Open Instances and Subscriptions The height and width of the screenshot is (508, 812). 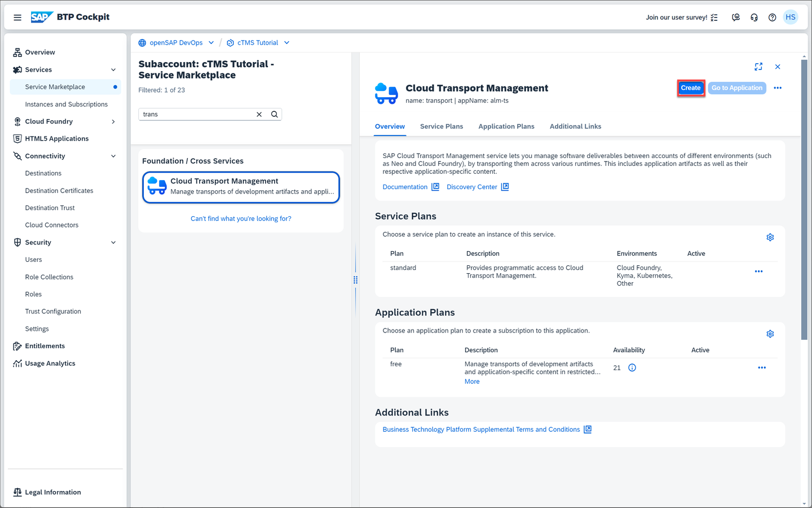[65, 104]
